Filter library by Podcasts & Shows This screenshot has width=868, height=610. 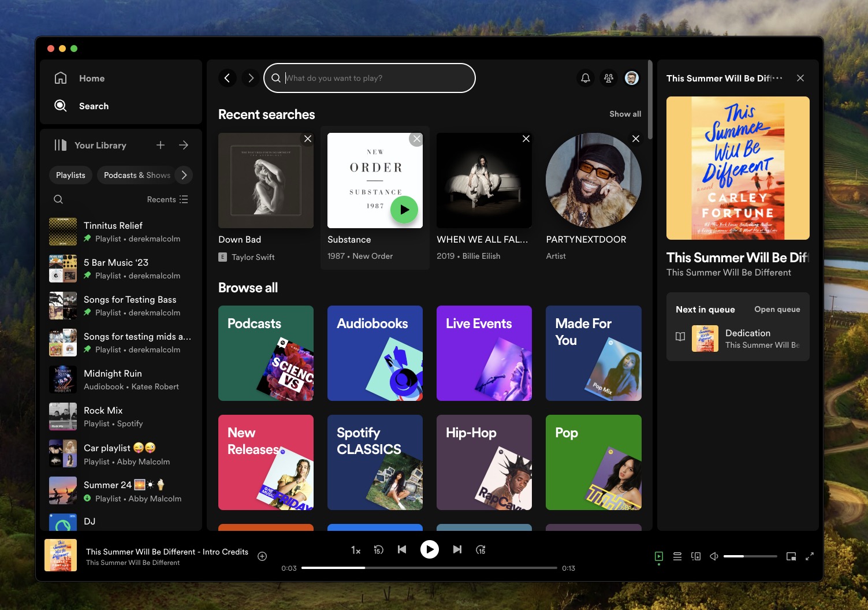pyautogui.click(x=137, y=175)
